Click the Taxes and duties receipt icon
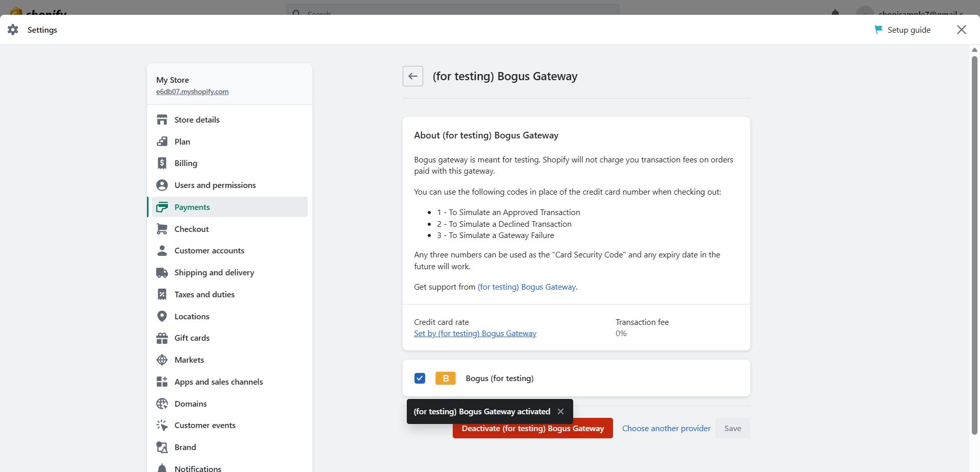Image resolution: width=980 pixels, height=472 pixels. (162, 294)
